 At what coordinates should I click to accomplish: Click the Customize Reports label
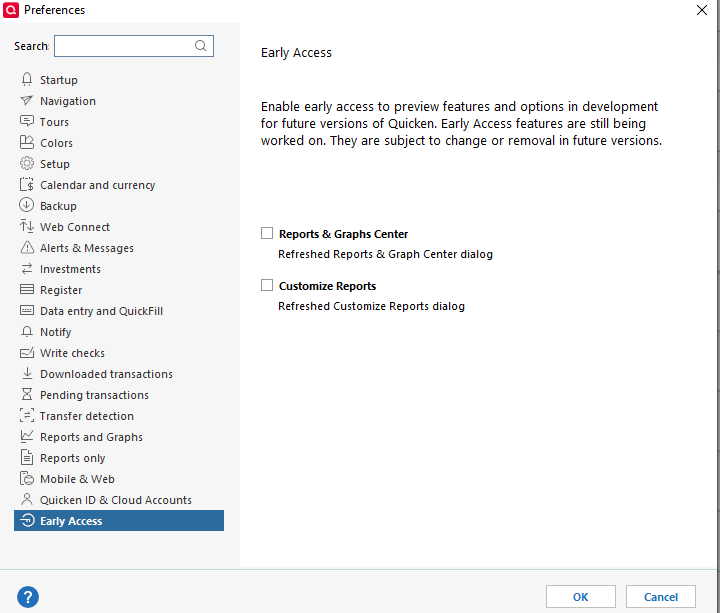click(x=327, y=286)
